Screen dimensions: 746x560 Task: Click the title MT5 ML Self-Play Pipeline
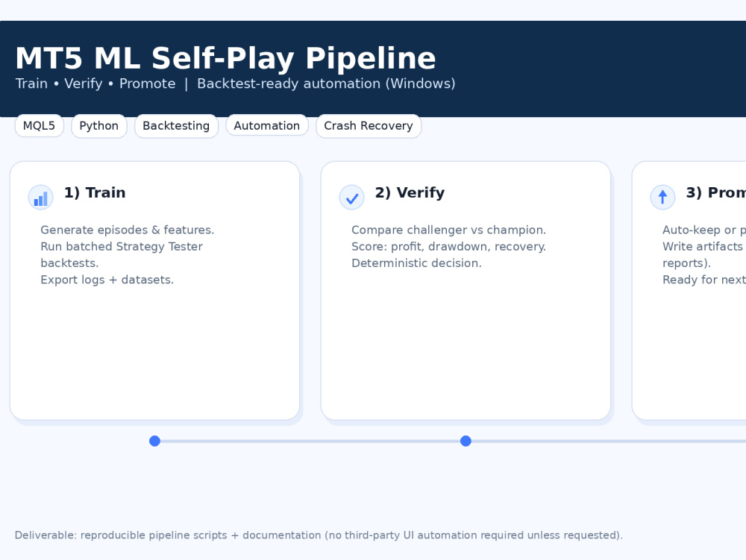pos(225,58)
